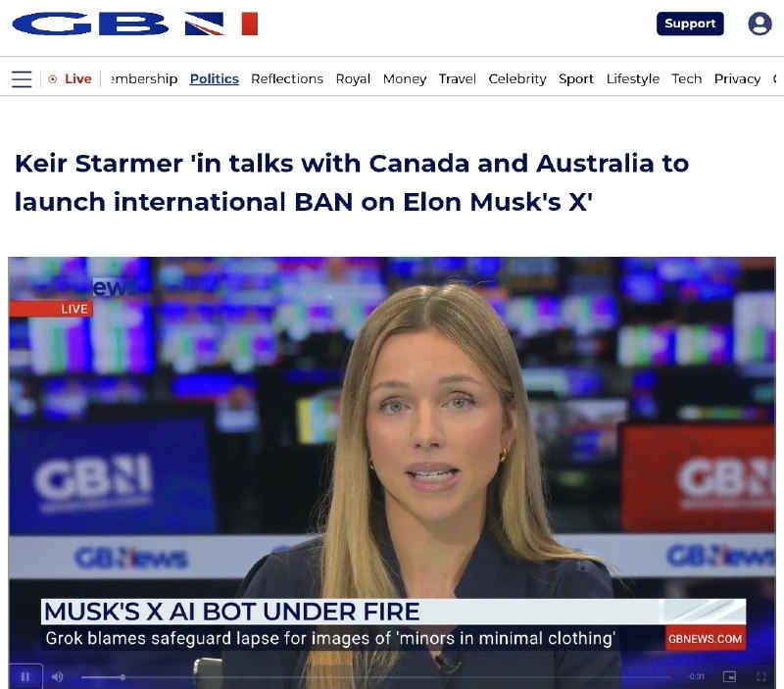Open the user account profile icon
Screen dimensions: 784x689
coord(759,24)
